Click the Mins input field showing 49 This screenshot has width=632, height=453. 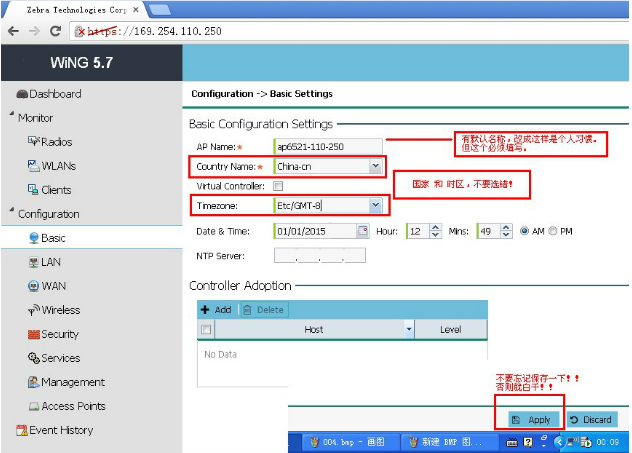click(489, 231)
